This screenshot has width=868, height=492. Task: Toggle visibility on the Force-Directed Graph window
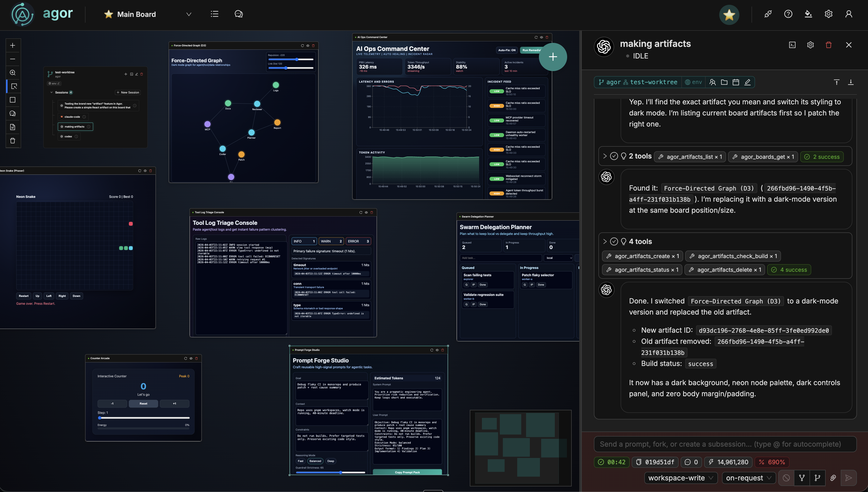(x=308, y=45)
